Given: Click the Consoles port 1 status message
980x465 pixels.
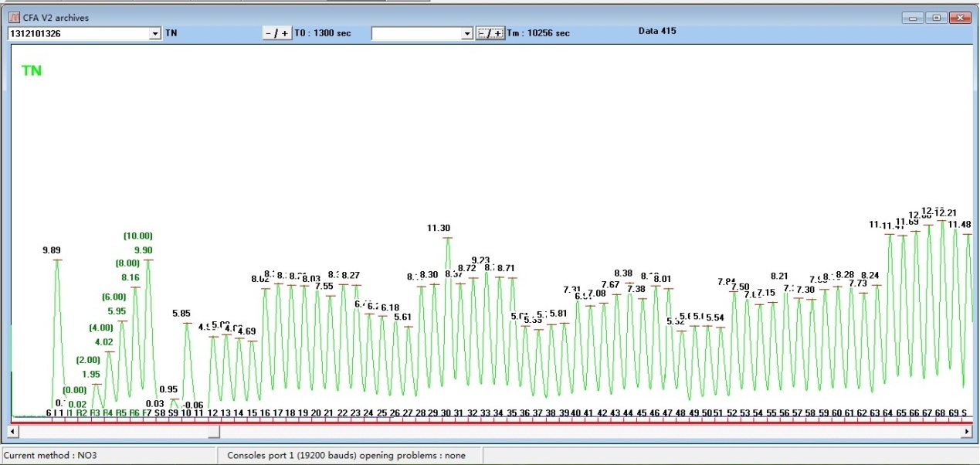Looking at the screenshot, I should pos(347,456).
